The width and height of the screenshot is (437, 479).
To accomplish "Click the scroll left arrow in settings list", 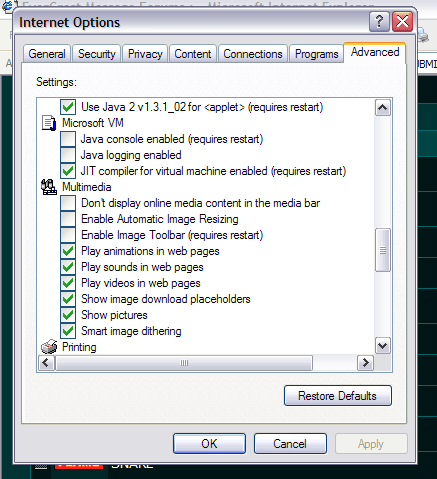I will click(46, 363).
